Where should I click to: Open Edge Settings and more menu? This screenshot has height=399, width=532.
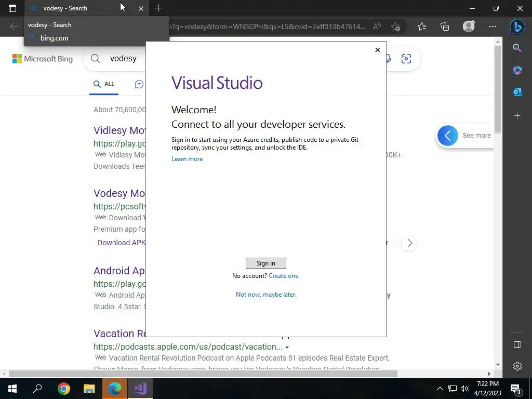493,26
